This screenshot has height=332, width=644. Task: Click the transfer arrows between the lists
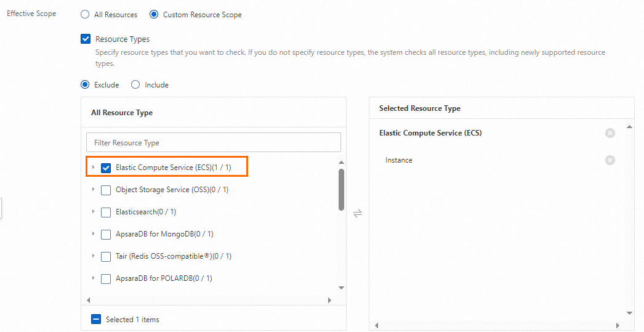tap(358, 213)
